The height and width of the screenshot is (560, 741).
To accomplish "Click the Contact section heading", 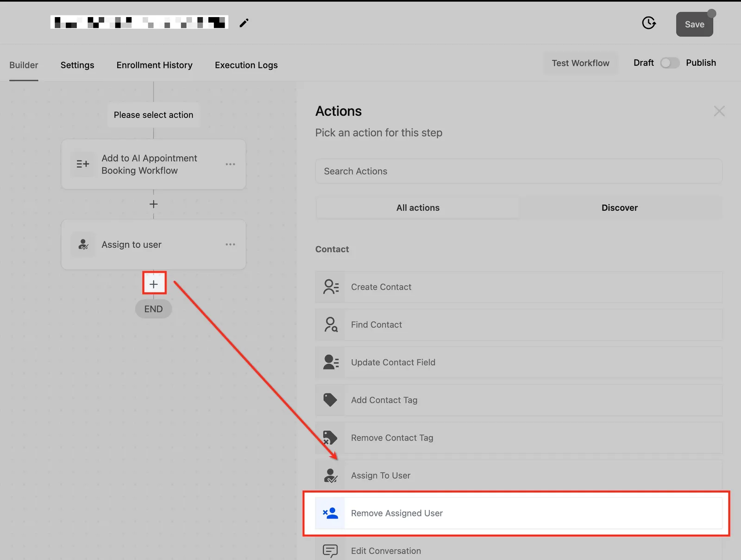I will 332,249.
